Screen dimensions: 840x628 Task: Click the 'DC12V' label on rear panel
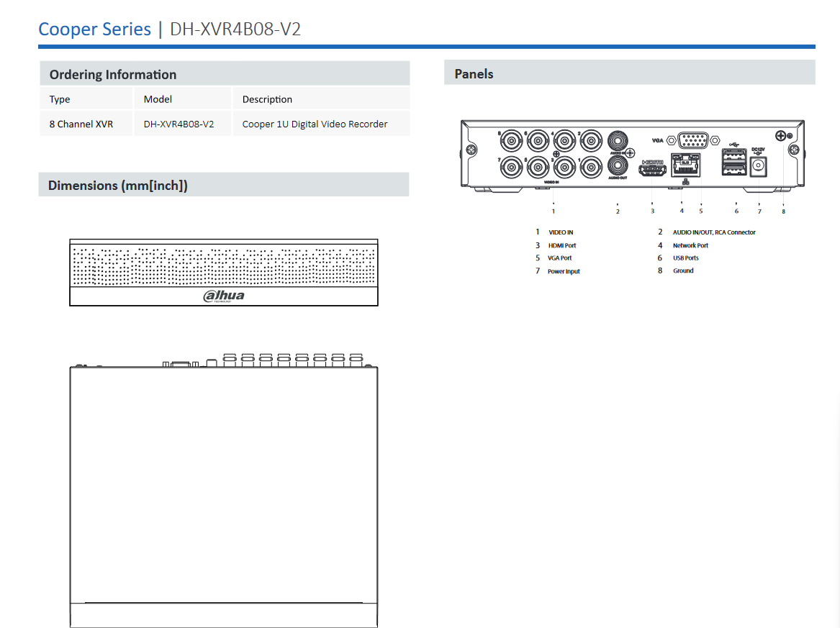click(758, 150)
